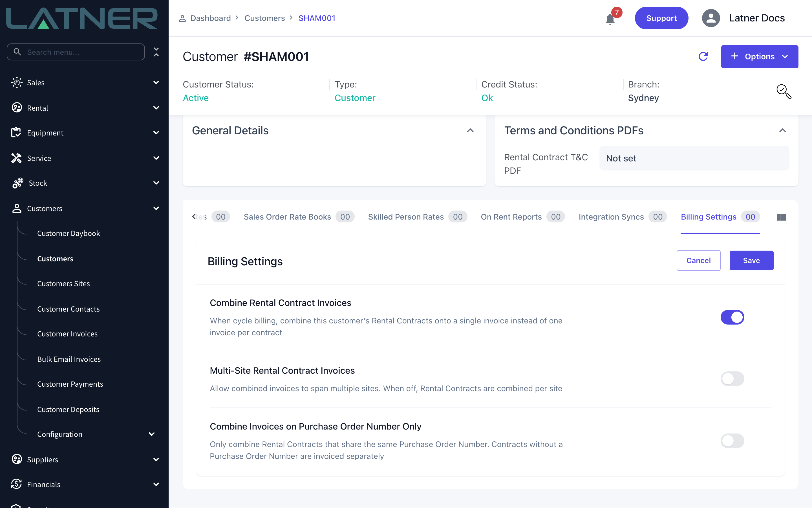Expand the Configuration submenu chevron

pos(152,434)
